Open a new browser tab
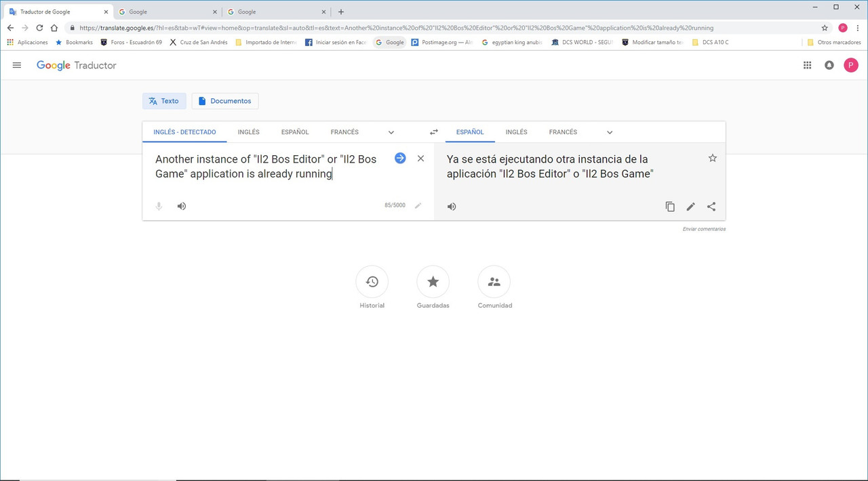868x481 pixels. tap(341, 12)
